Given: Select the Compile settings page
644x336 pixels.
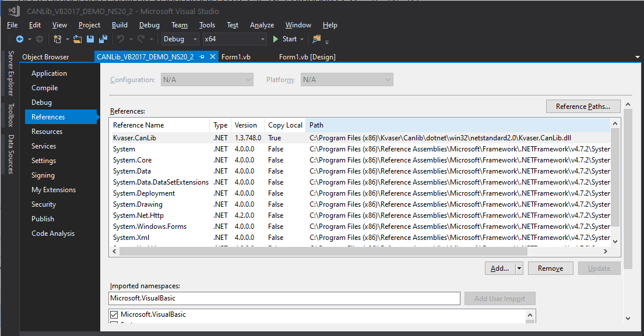Looking at the screenshot, I should (45, 88).
